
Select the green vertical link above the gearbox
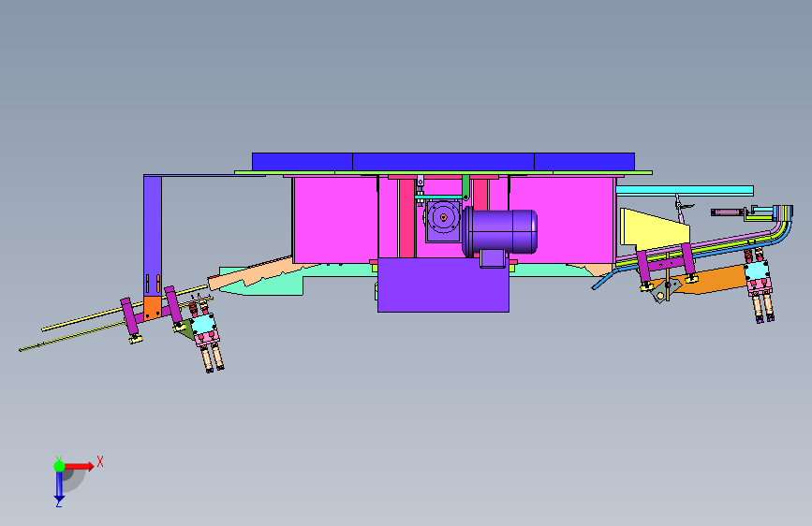tap(465, 187)
